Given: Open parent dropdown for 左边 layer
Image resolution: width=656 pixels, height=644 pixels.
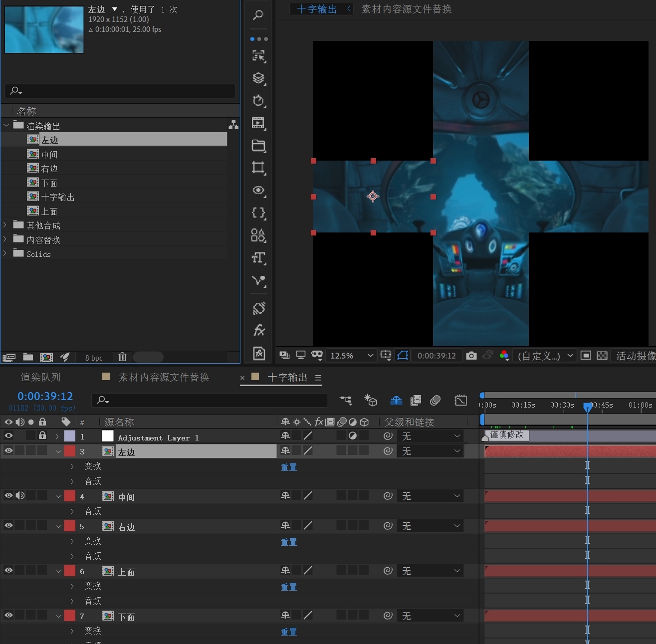Looking at the screenshot, I should click(x=431, y=451).
